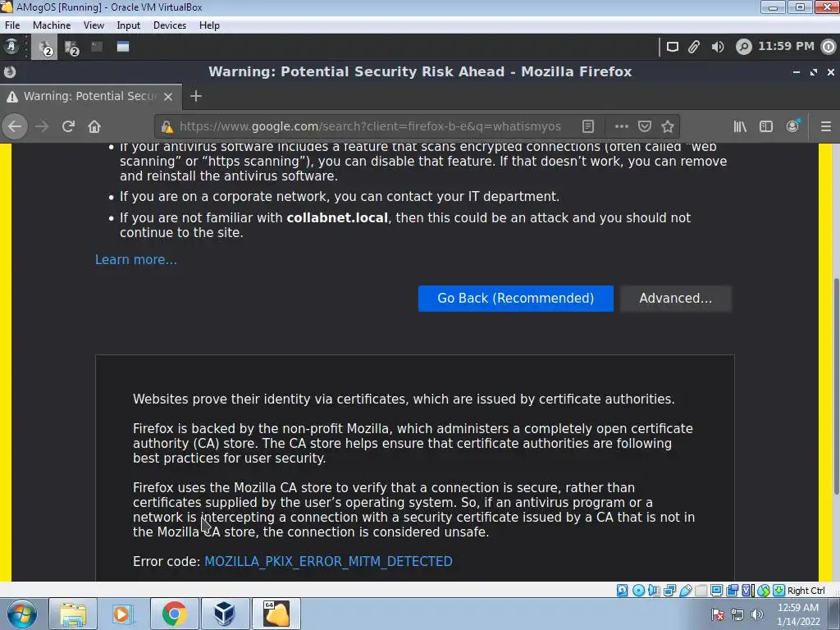Viewport: 840px width, 630px height.
Task: Open the VirtualBox Devices menu
Action: (x=170, y=25)
